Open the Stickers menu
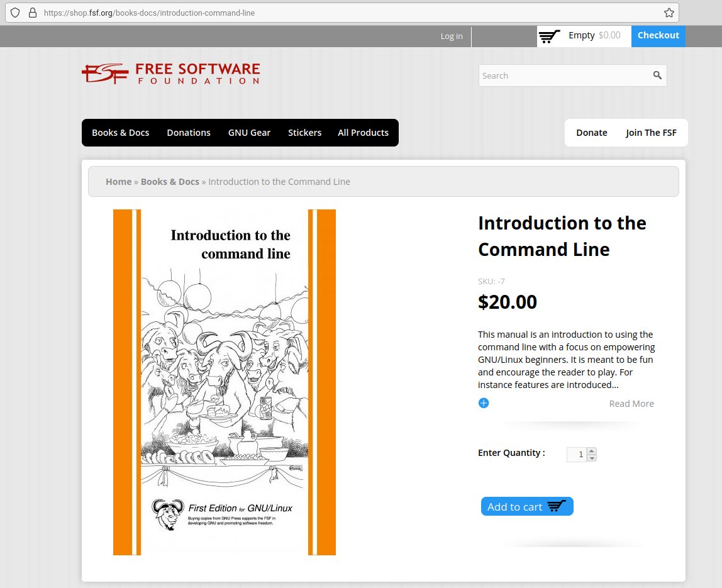This screenshot has width=722, height=588. [304, 133]
